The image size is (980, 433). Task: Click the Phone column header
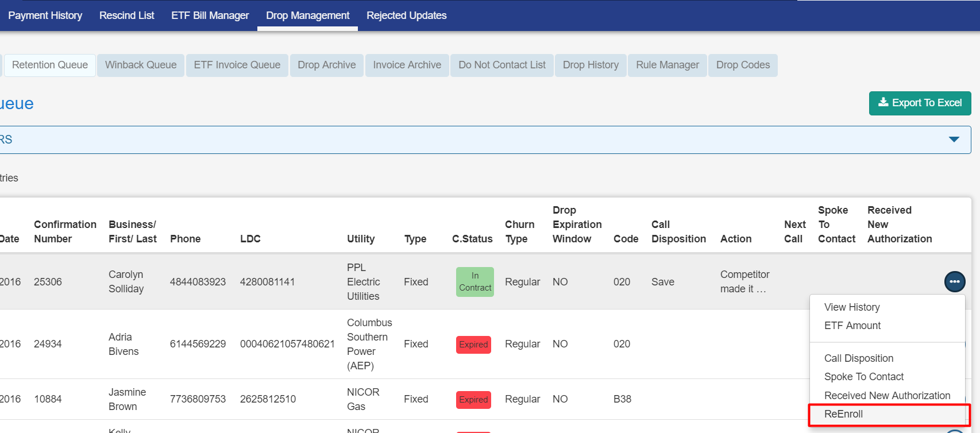coord(185,239)
